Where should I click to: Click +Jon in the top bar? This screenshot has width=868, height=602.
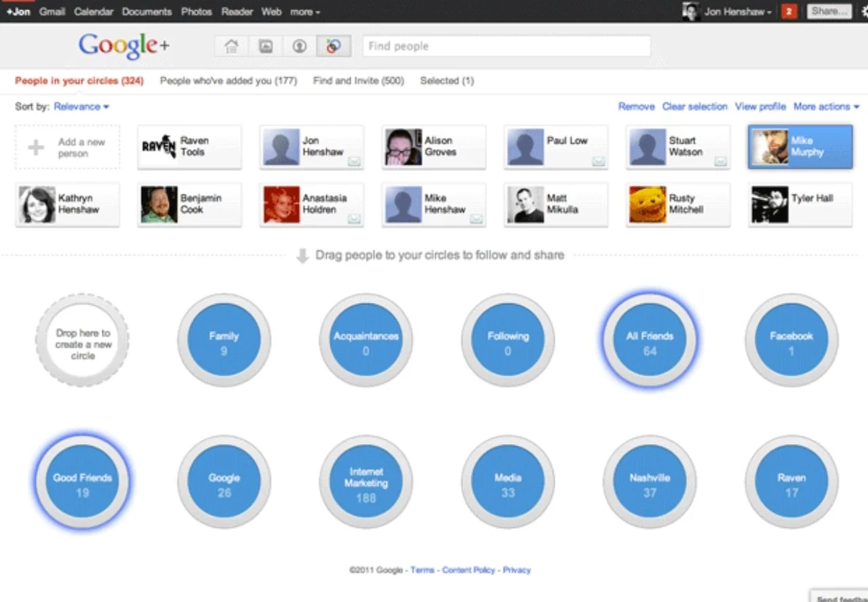tap(18, 12)
